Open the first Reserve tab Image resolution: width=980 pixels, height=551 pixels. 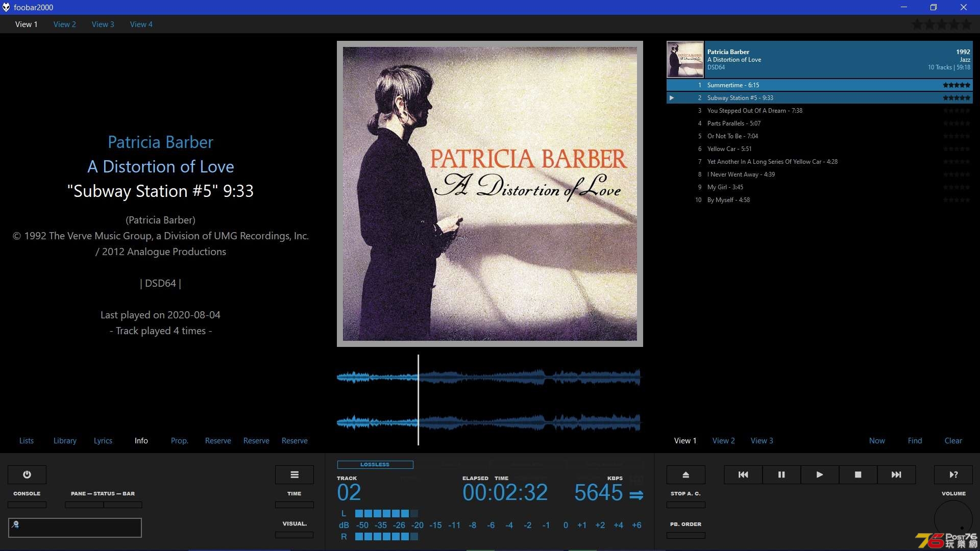click(218, 441)
